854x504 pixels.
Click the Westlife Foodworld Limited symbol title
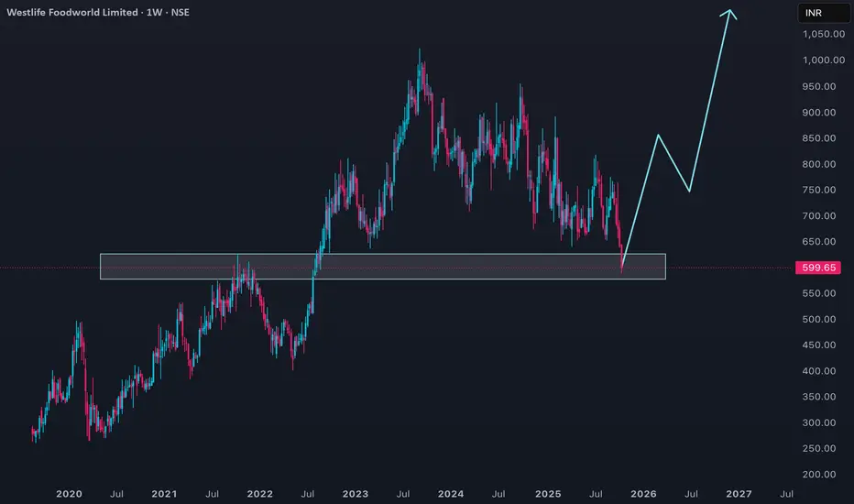(71, 12)
